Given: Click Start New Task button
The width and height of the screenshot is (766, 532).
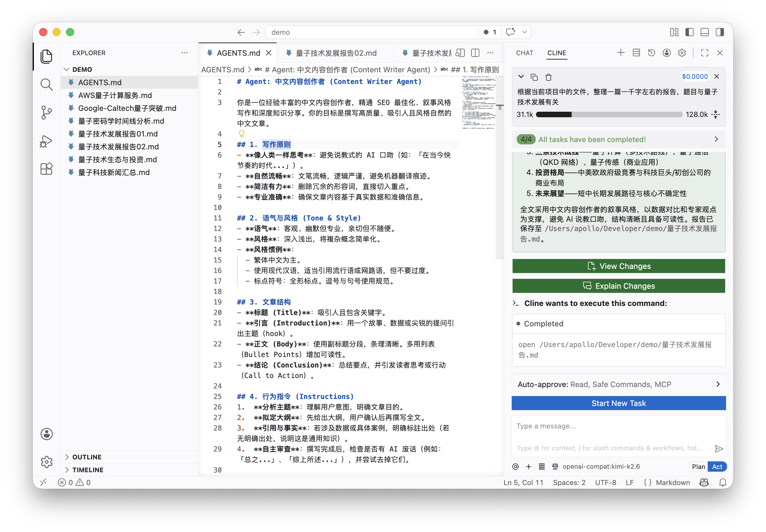Looking at the screenshot, I should point(619,403).
